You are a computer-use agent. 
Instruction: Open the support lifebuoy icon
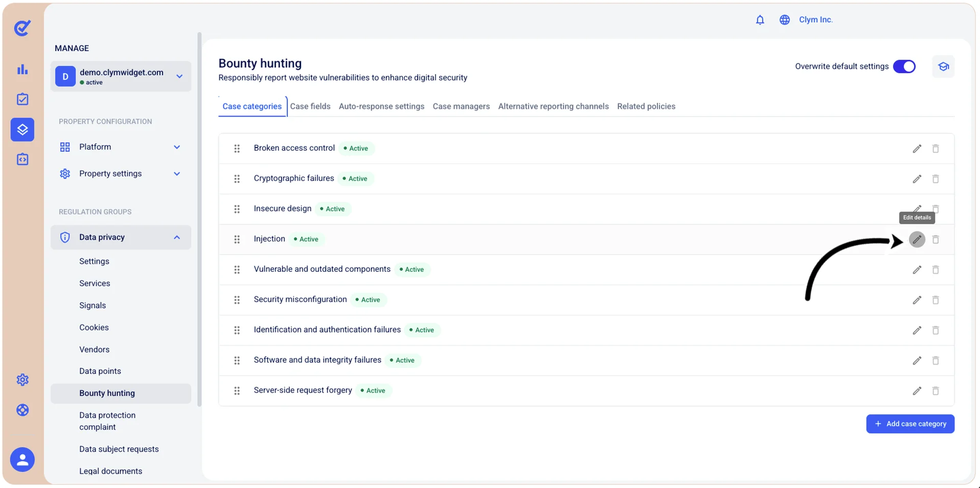22,410
